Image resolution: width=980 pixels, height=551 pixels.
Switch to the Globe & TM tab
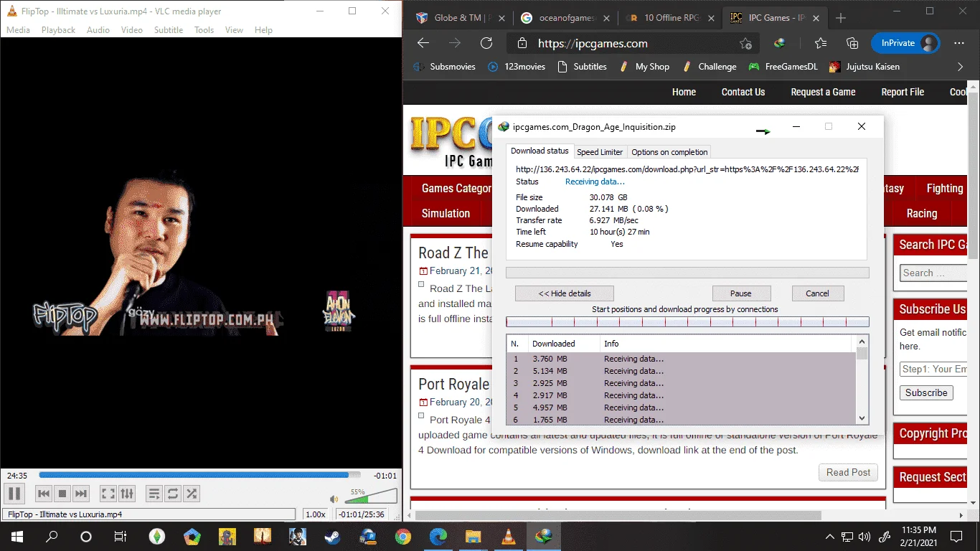(x=462, y=18)
